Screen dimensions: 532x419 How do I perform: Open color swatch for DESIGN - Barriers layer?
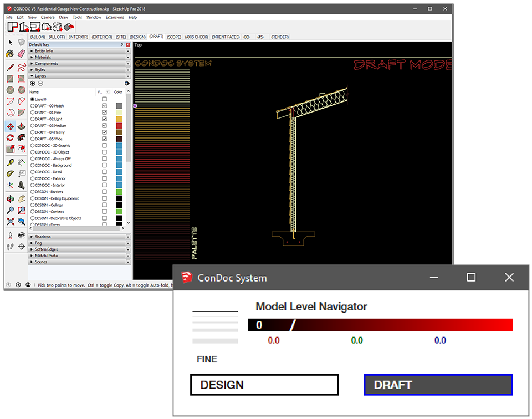click(119, 192)
